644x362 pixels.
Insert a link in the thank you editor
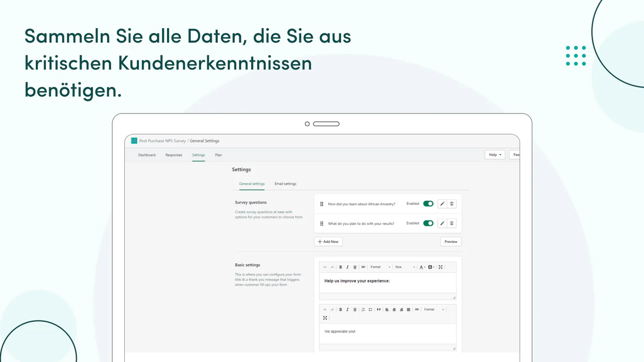417,310
